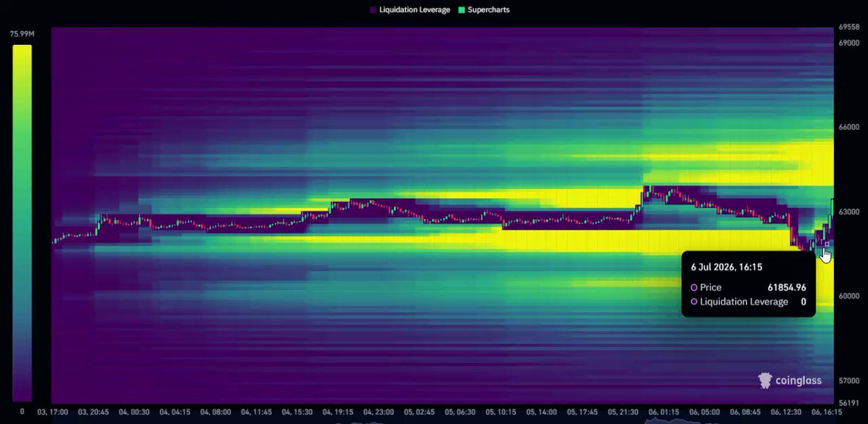The width and height of the screenshot is (868, 424).
Task: Click the 0 label beneath the color scale
Action: point(22,411)
